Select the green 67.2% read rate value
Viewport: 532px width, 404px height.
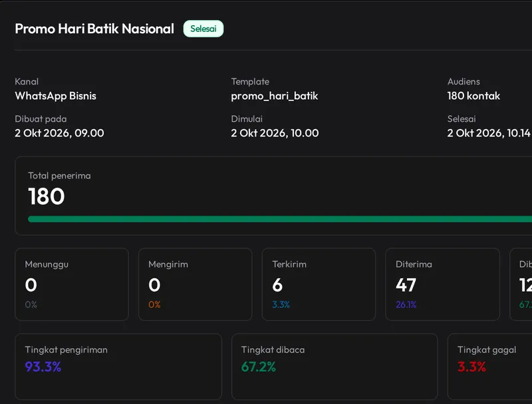pos(259,367)
